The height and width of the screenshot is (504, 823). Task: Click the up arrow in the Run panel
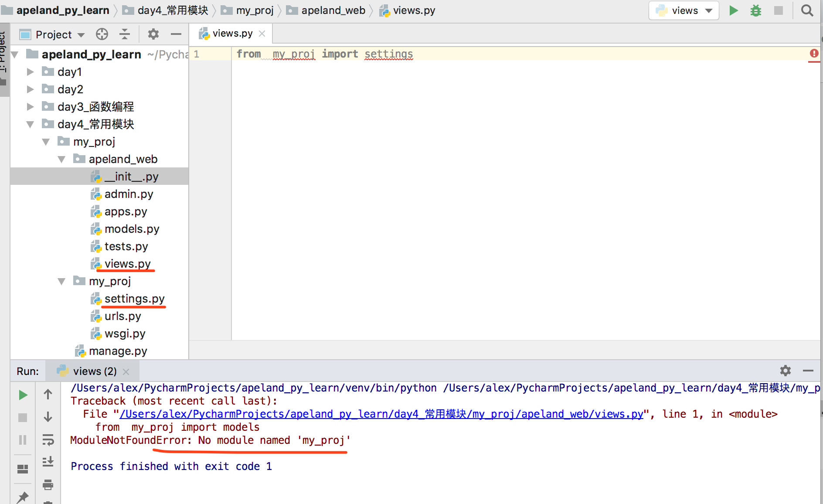point(48,394)
